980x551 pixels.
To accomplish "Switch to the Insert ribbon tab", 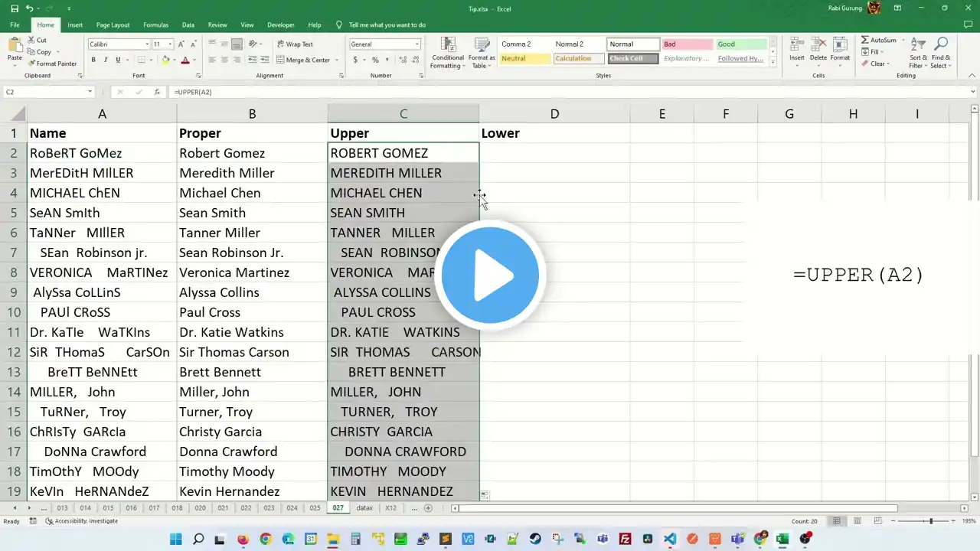I will pyautogui.click(x=75, y=25).
